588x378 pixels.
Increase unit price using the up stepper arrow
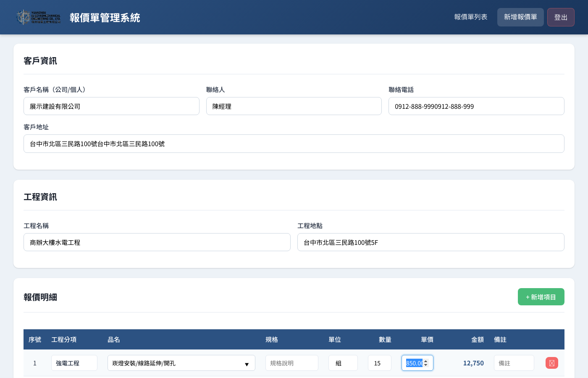[x=426, y=361]
